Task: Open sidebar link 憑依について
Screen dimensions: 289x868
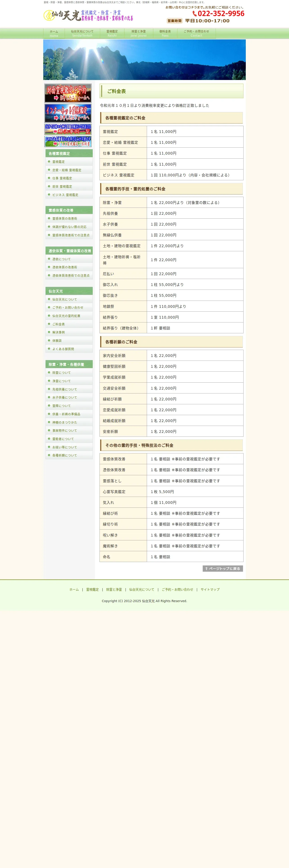Action: coord(69,259)
